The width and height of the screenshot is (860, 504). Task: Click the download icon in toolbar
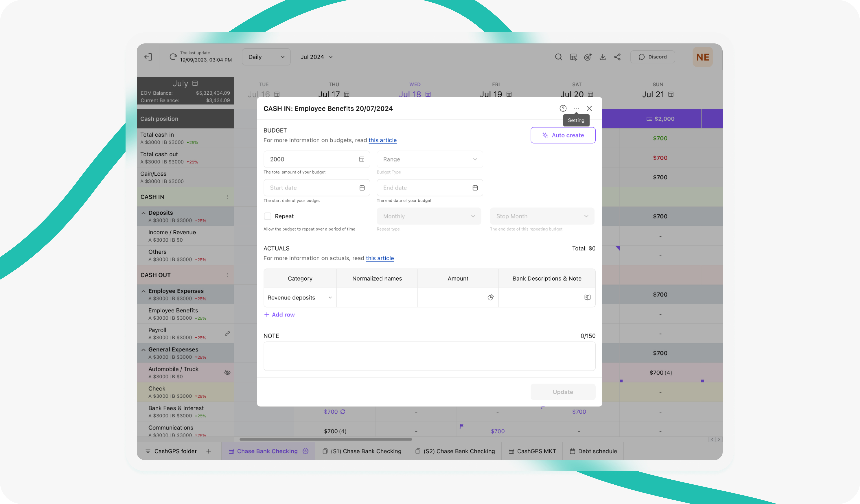point(602,57)
